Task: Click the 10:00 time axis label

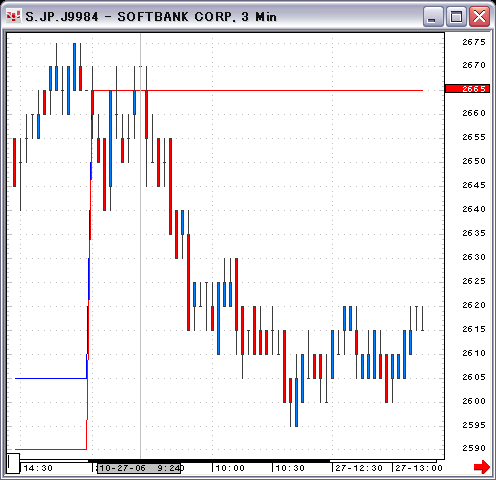Action: click(x=230, y=468)
